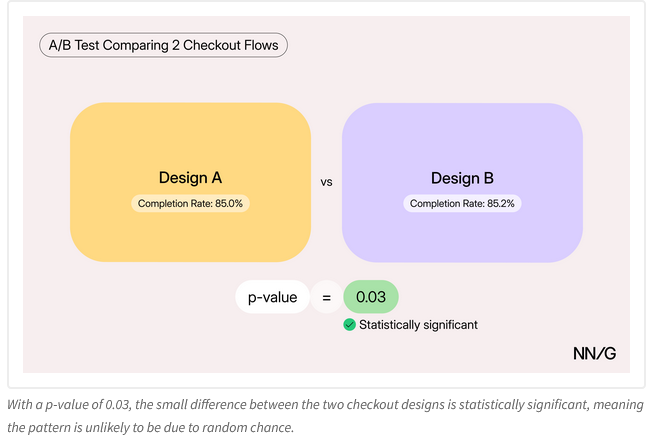The image size is (652, 448).
Task: Click the NN/G logo
Action: (x=594, y=354)
